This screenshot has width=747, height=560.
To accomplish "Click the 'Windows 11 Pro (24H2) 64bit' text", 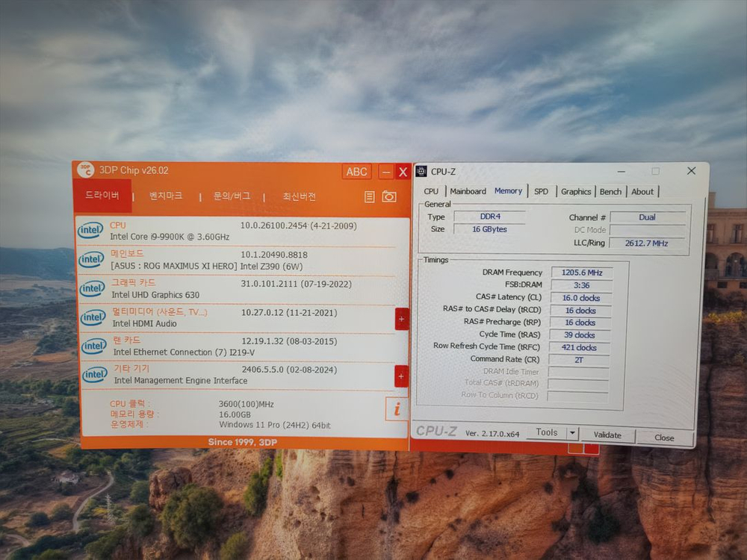I will (x=275, y=425).
